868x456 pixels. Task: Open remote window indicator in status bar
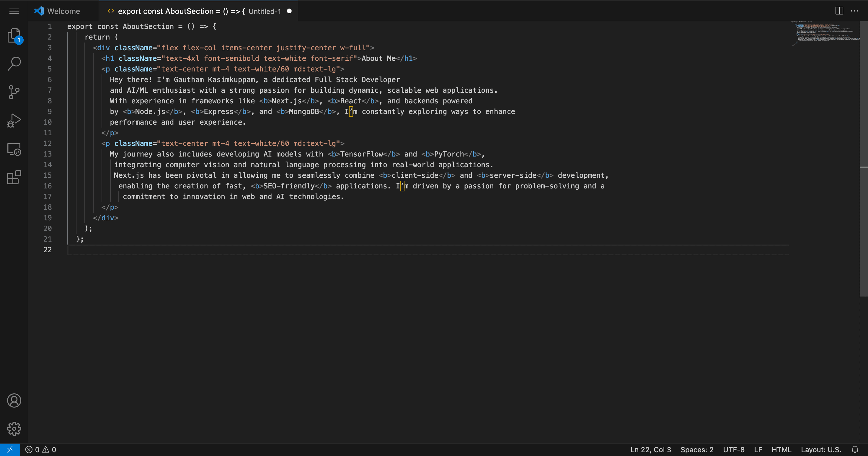pos(10,450)
